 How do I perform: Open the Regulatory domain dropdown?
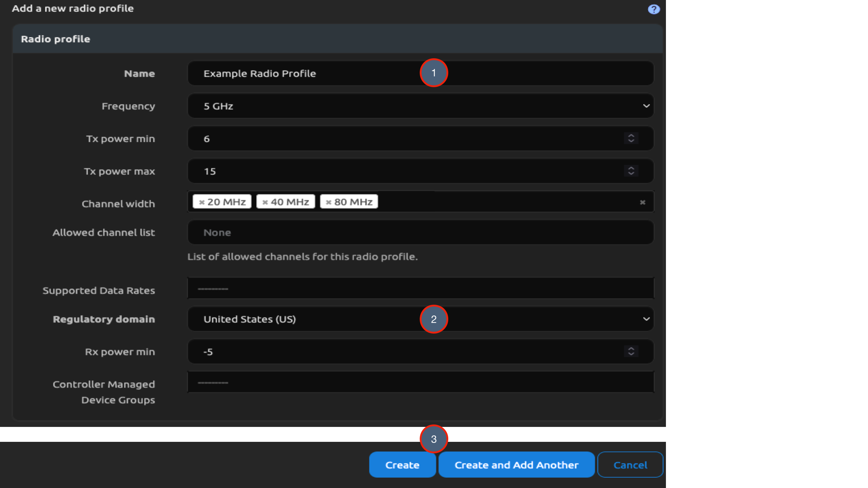(x=646, y=319)
